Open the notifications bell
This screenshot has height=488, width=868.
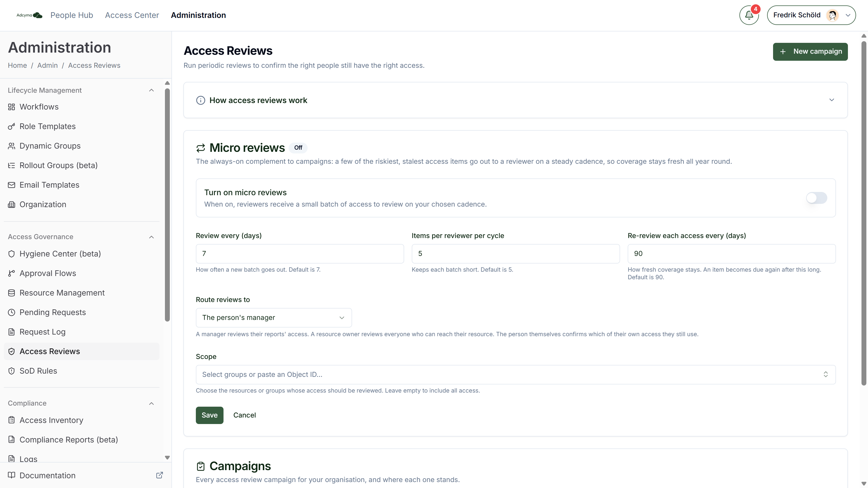[749, 15]
